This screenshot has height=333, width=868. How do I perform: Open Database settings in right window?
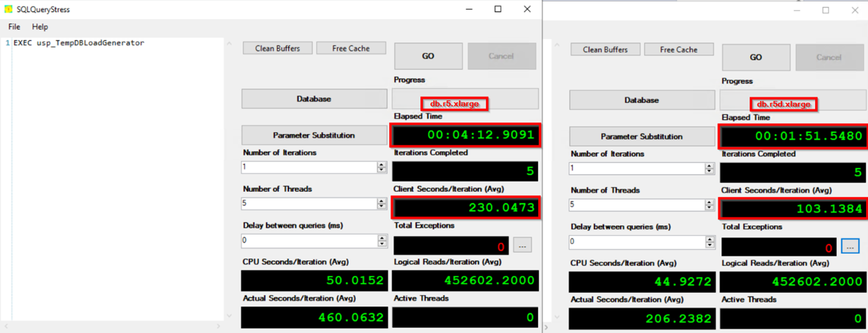[642, 100]
